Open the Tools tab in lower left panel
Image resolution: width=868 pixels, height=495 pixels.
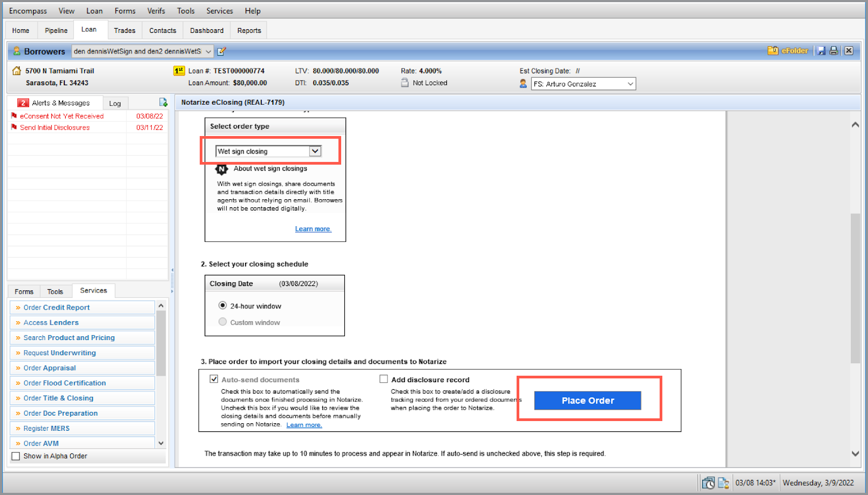point(55,291)
